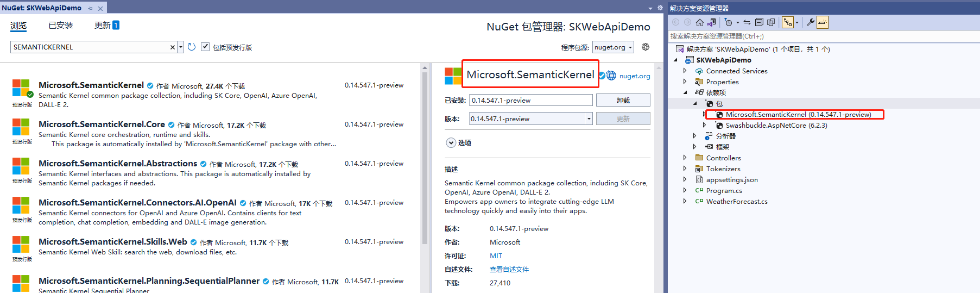Clear the SEMANTICKERNEL search box with X
The image size is (980, 293).
(x=173, y=47)
